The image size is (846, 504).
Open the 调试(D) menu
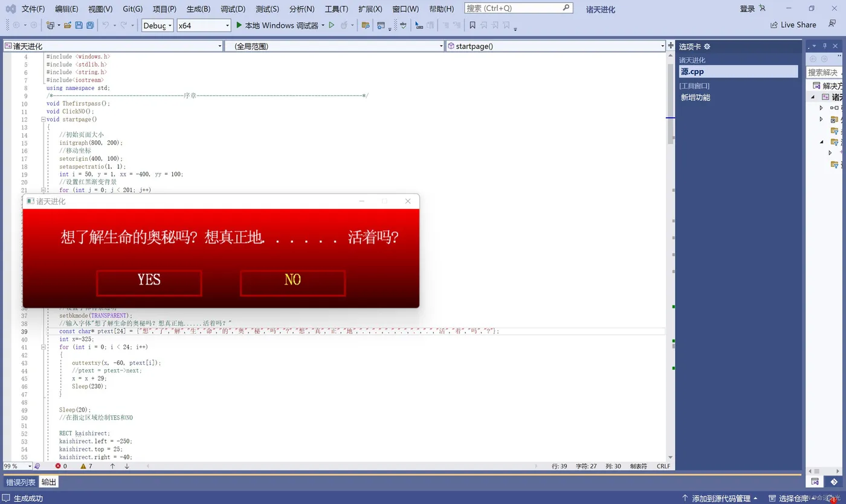pyautogui.click(x=233, y=9)
